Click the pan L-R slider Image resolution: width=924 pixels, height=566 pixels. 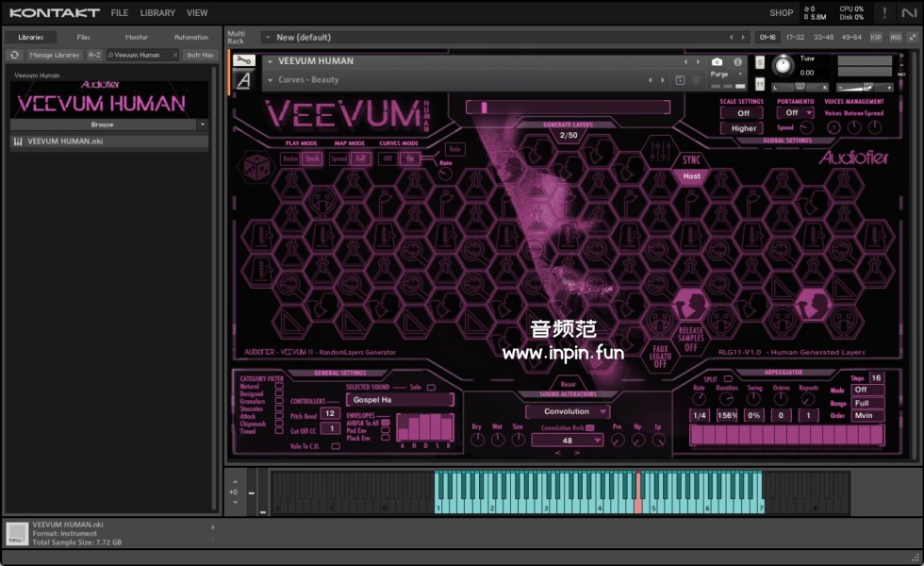coord(800,87)
